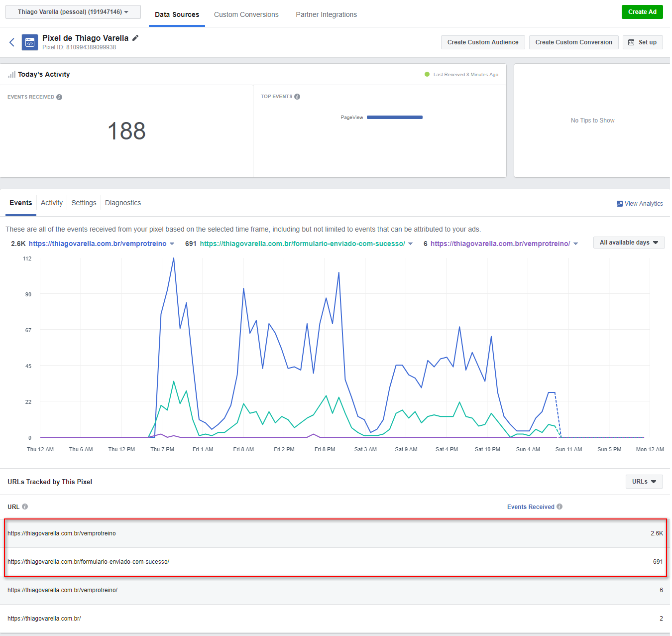Open the Diagnostics tab

123,203
